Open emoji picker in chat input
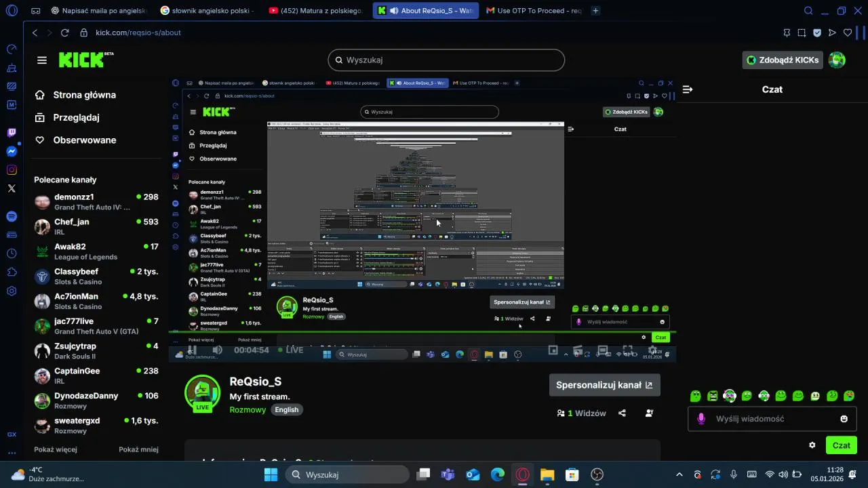The image size is (868, 488). coord(844,419)
